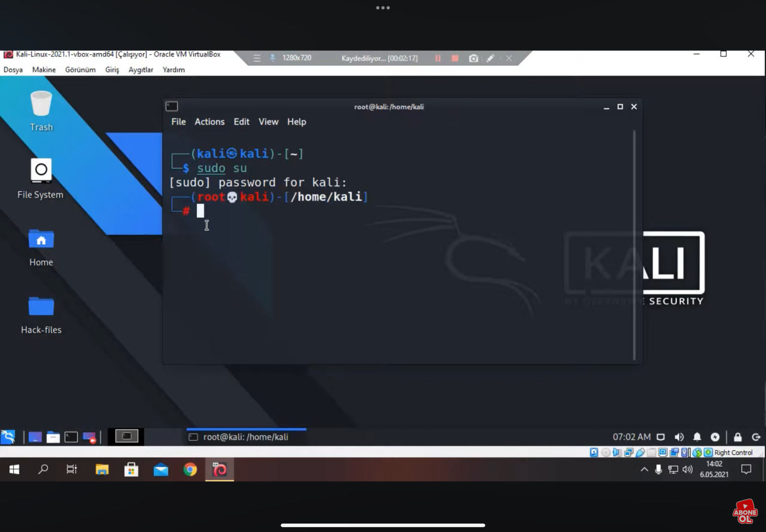The height and width of the screenshot is (532, 766).
Task: Open the Hack-files folder on desktop
Action: [x=41, y=315]
